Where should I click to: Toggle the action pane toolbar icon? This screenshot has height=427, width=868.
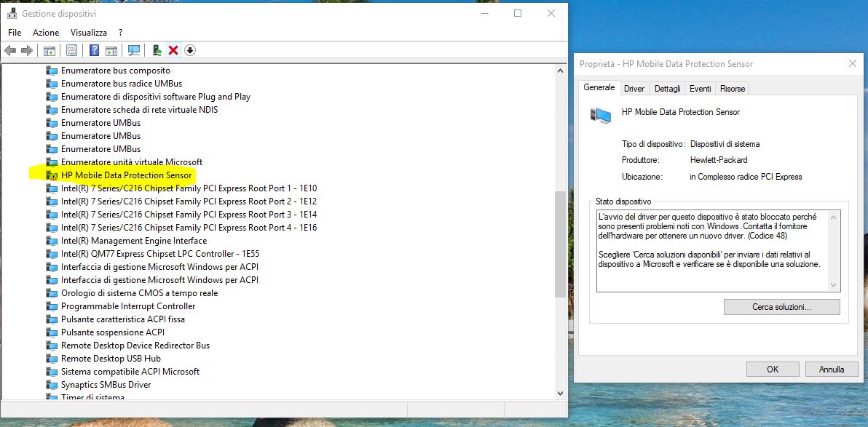pyautogui.click(x=111, y=50)
